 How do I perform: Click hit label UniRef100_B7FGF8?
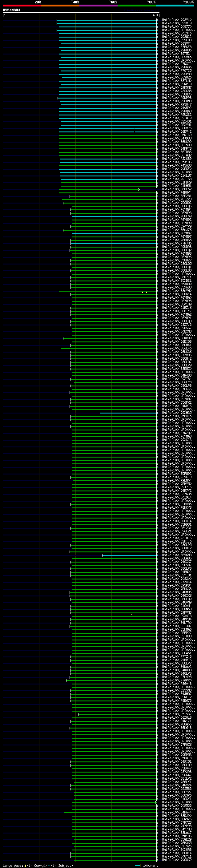(x=176, y=47)
